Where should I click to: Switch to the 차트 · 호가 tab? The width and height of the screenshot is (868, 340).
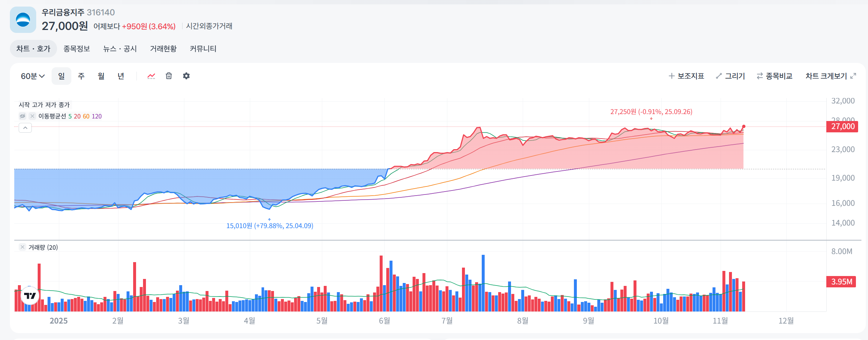click(x=33, y=49)
